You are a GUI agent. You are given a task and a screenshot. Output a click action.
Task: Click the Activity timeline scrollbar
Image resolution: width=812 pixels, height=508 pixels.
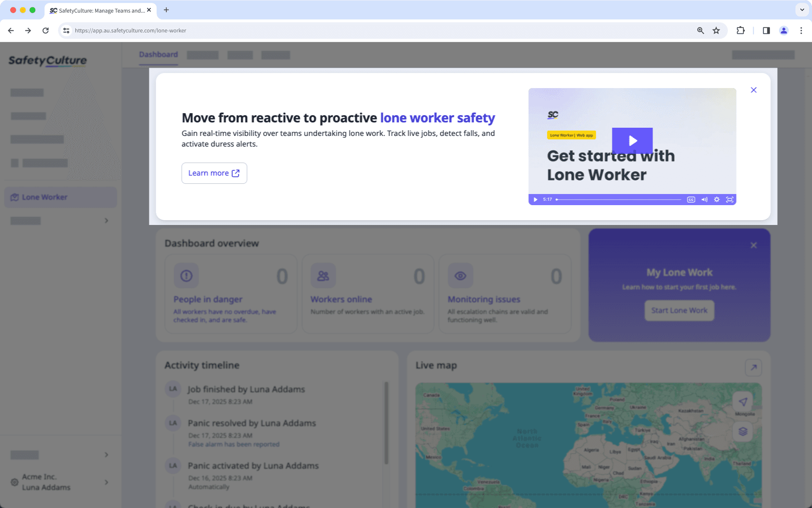pyautogui.click(x=386, y=423)
